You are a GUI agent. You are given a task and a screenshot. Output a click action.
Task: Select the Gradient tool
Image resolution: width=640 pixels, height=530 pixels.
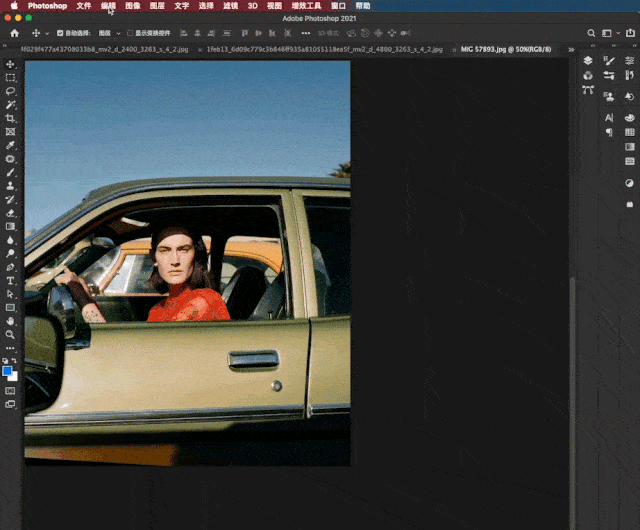[x=10, y=226]
